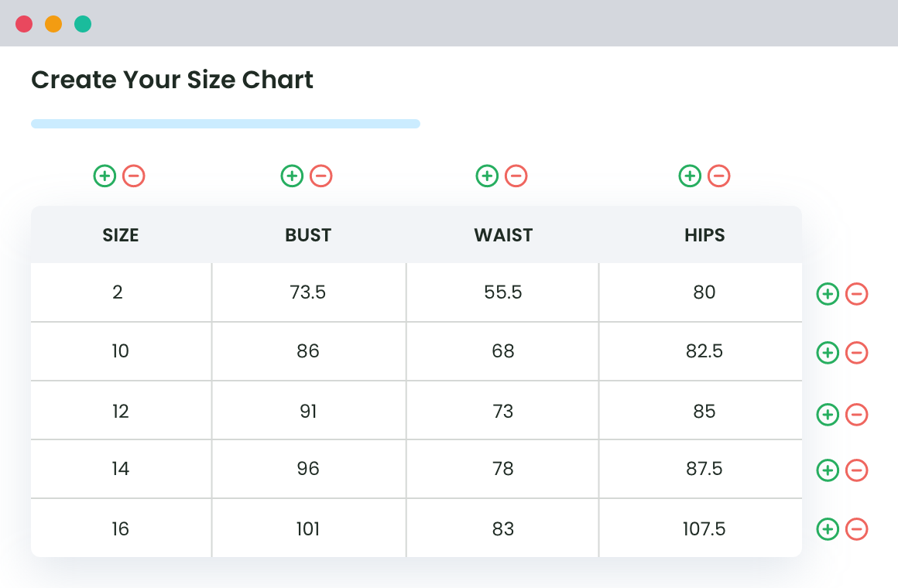Select the hips value 107.5
The image size is (898, 588).
(704, 529)
